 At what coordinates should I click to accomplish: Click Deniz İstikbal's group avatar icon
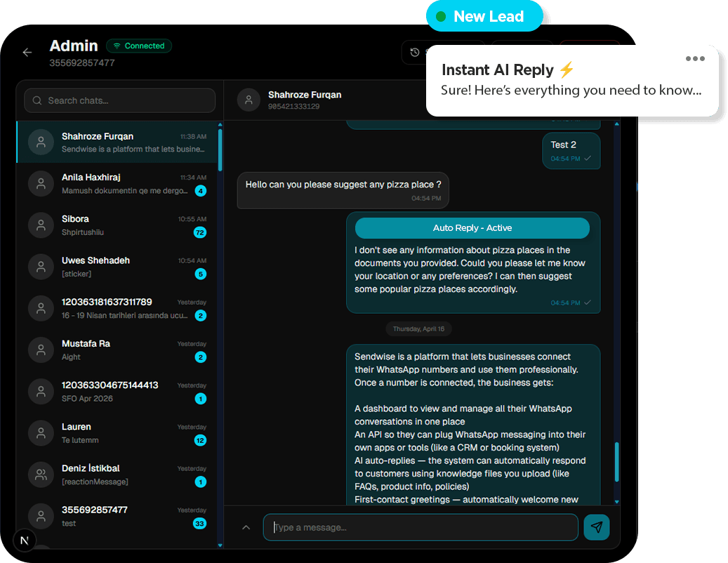click(41, 475)
